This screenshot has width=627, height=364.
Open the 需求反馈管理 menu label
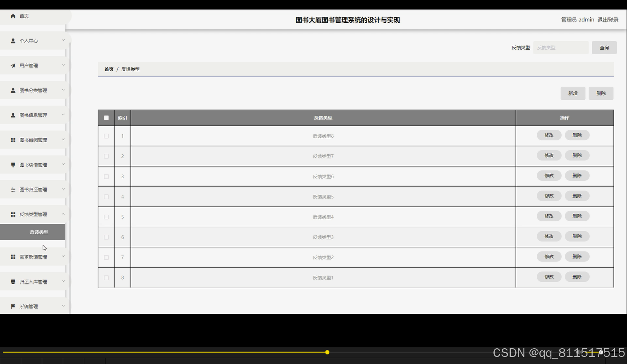tap(33, 257)
